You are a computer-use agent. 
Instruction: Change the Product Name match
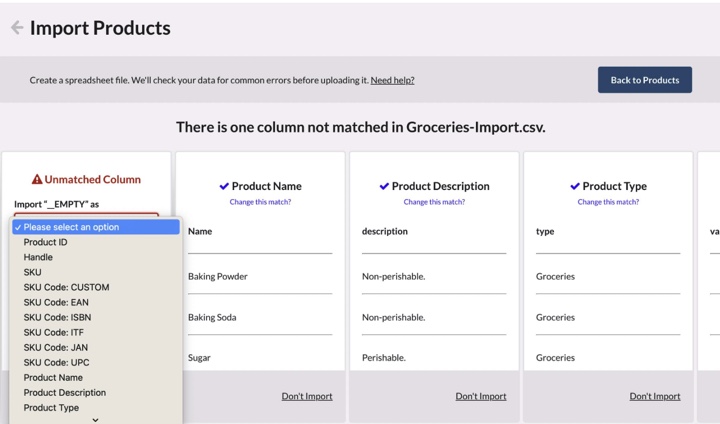[x=260, y=202]
